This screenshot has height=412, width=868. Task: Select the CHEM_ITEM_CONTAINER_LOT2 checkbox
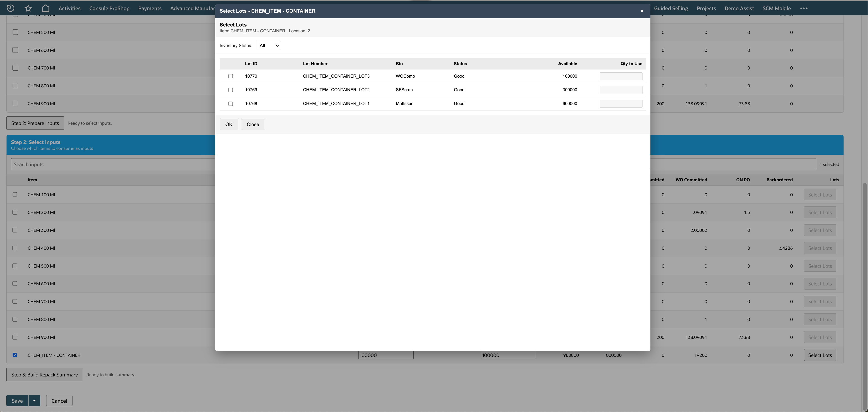pos(230,90)
